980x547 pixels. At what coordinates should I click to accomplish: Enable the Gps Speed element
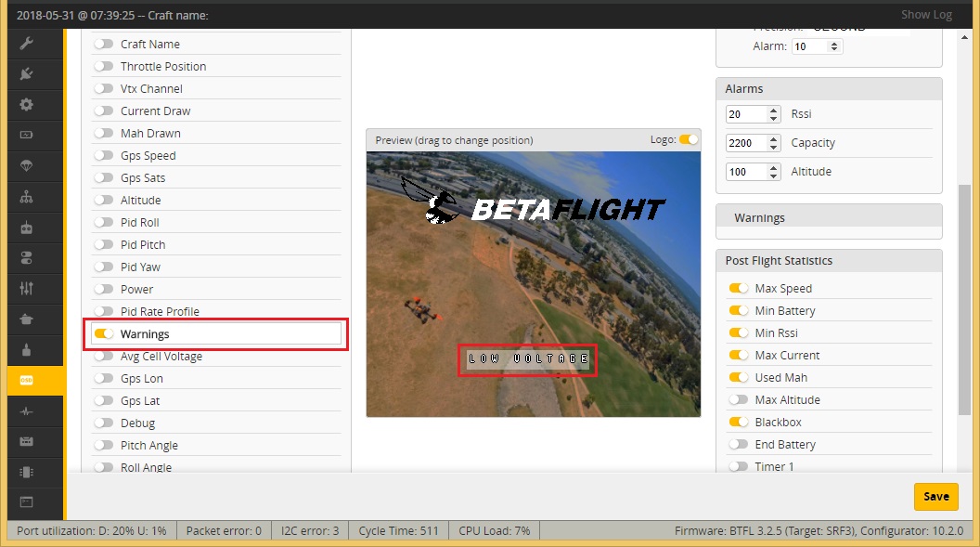click(104, 156)
